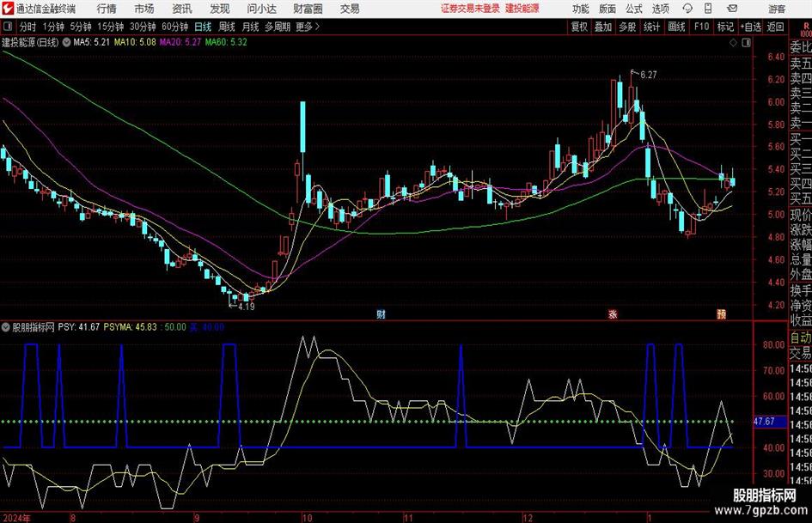Click the 涨 marker on the chart

click(x=613, y=313)
